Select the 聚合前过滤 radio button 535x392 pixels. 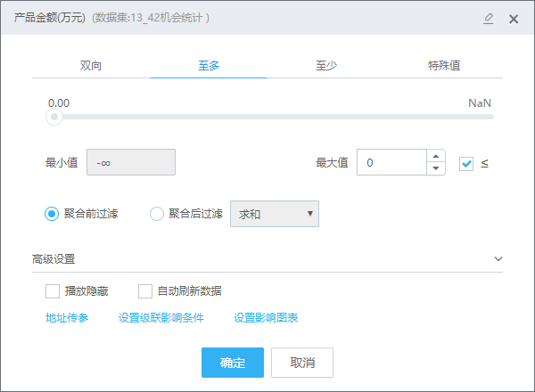(x=52, y=214)
